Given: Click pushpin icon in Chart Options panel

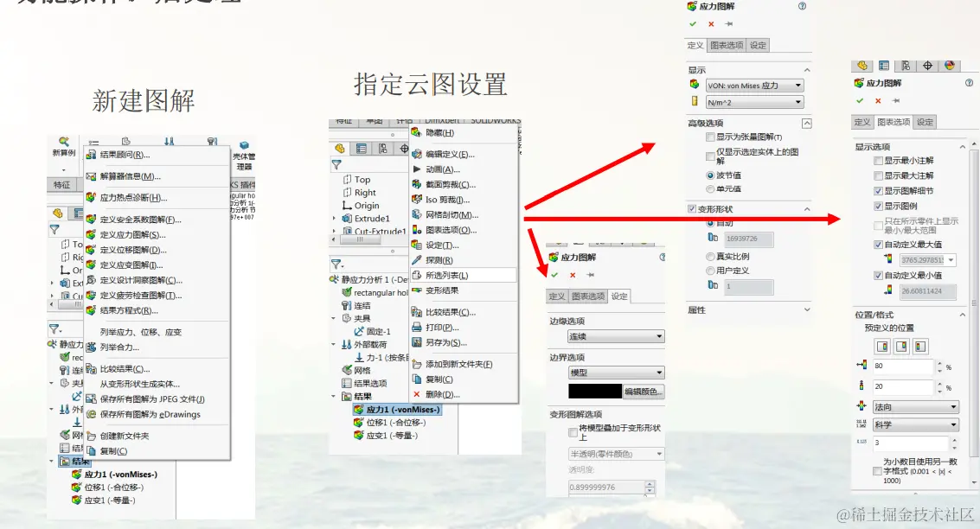Looking at the screenshot, I should point(895,100).
